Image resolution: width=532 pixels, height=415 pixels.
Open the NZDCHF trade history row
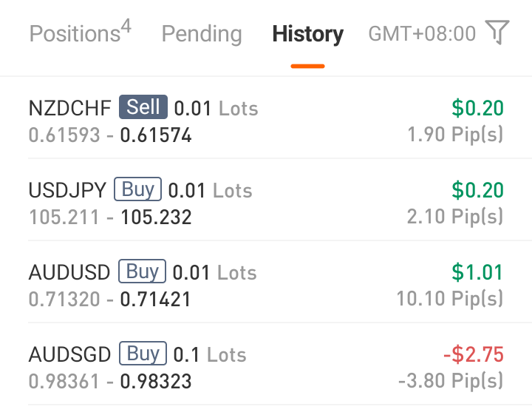[266, 121]
